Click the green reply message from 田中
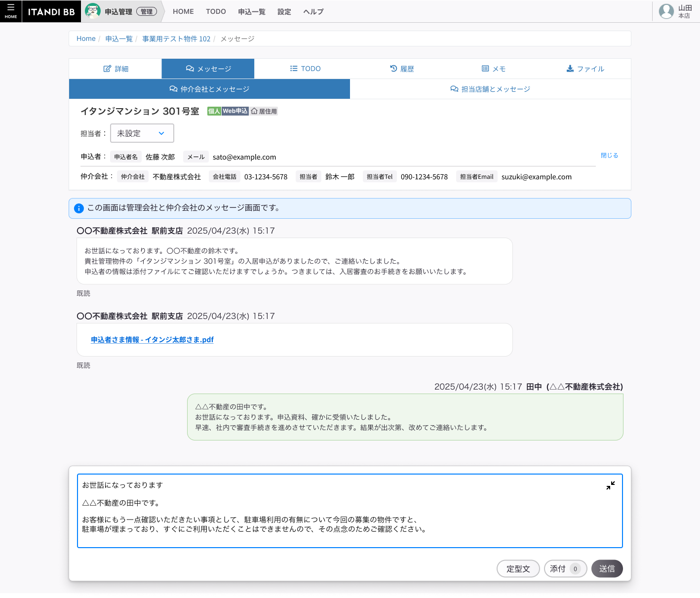 (405, 417)
